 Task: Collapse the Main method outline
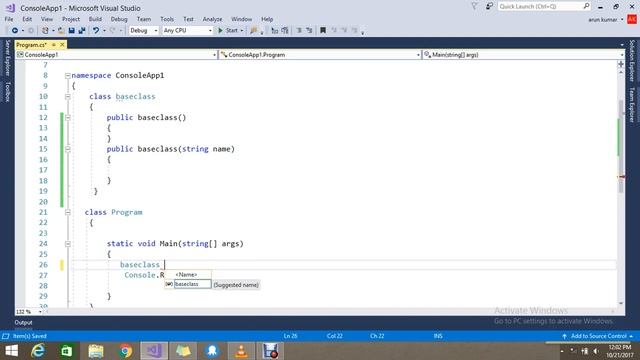[68, 244]
